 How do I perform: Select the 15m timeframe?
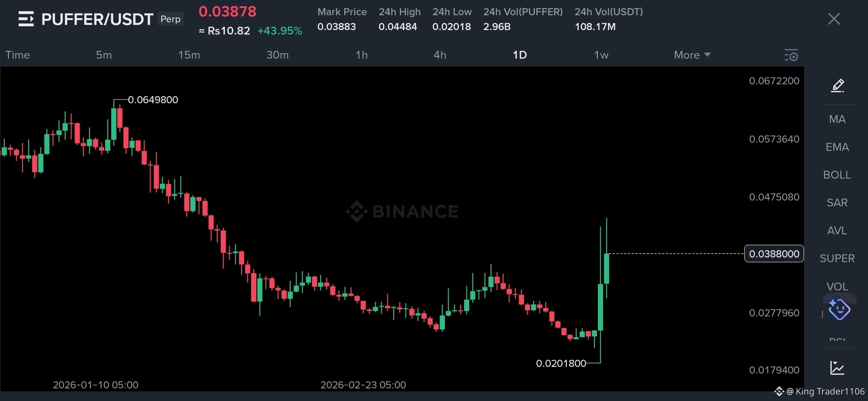pyautogui.click(x=189, y=55)
